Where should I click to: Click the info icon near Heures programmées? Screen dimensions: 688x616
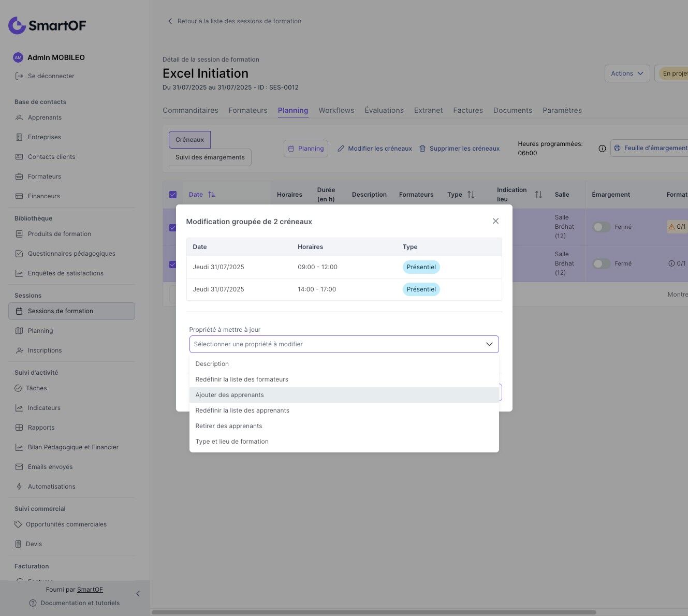[602, 149]
